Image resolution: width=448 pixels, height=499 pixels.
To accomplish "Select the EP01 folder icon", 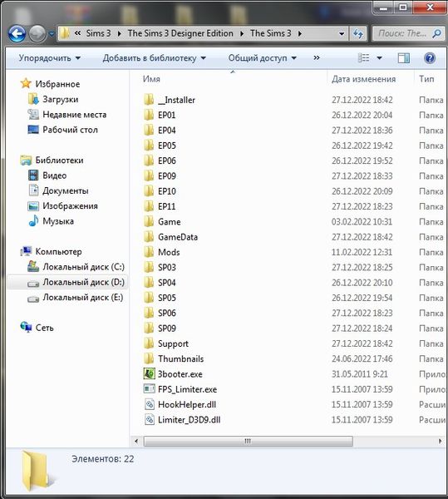I will tap(149, 115).
